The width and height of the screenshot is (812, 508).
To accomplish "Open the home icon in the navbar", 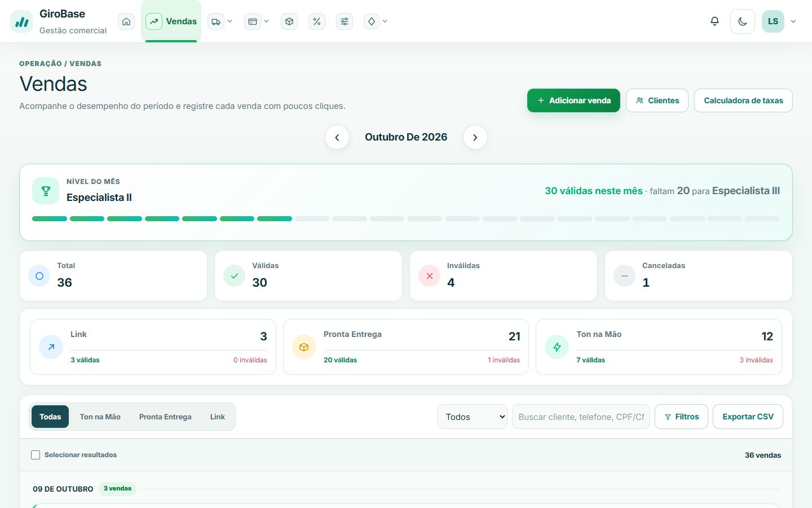I will pos(126,21).
